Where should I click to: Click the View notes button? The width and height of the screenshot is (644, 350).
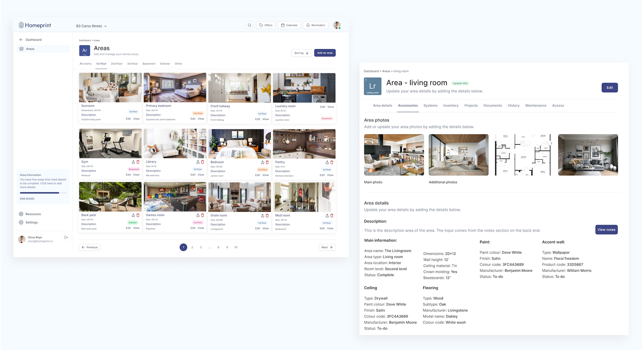[606, 230]
